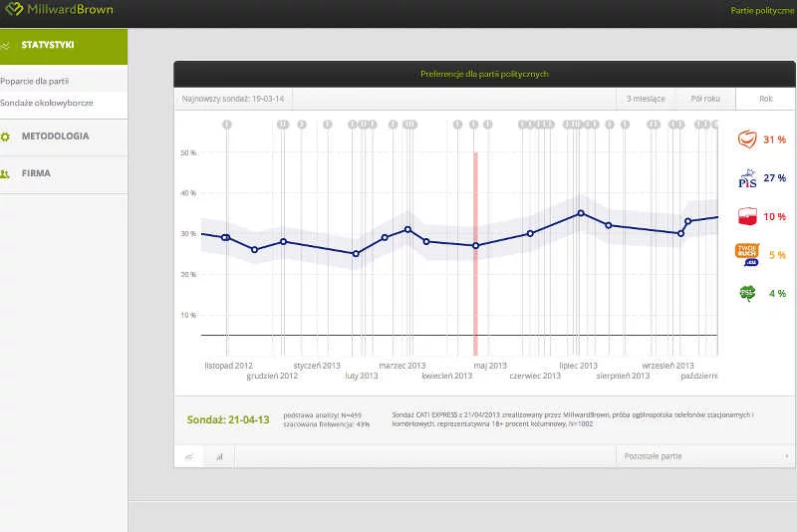Select the Rok time range tab
Screen dimensions: 797x532
tap(765, 99)
